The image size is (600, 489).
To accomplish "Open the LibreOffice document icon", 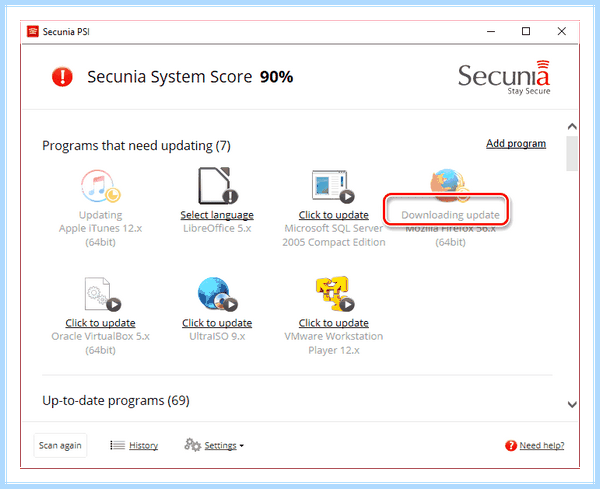I will point(217,186).
